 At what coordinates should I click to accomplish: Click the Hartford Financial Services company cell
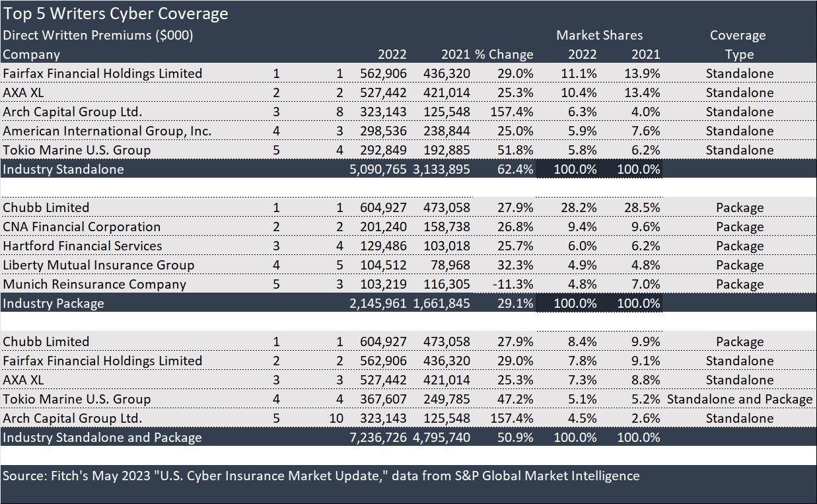coord(83,246)
